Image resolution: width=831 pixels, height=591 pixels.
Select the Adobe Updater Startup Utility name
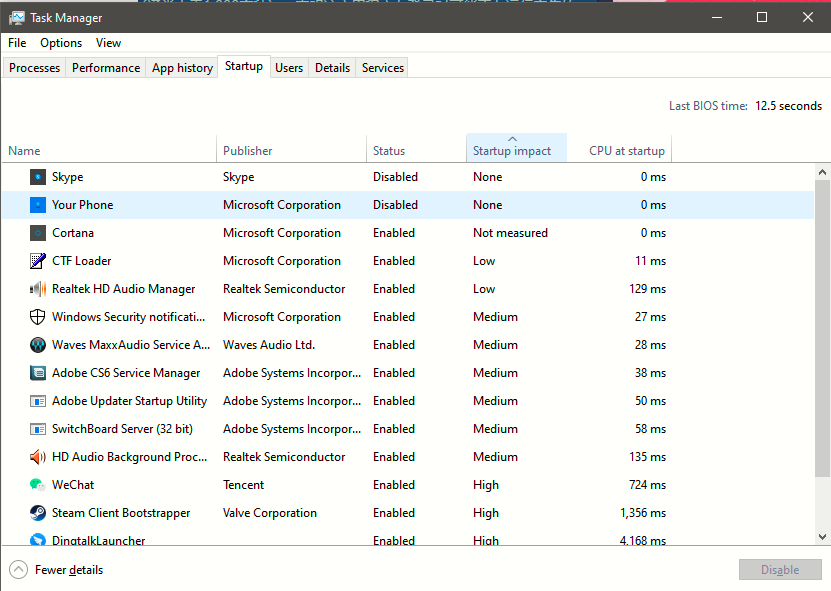coord(129,401)
